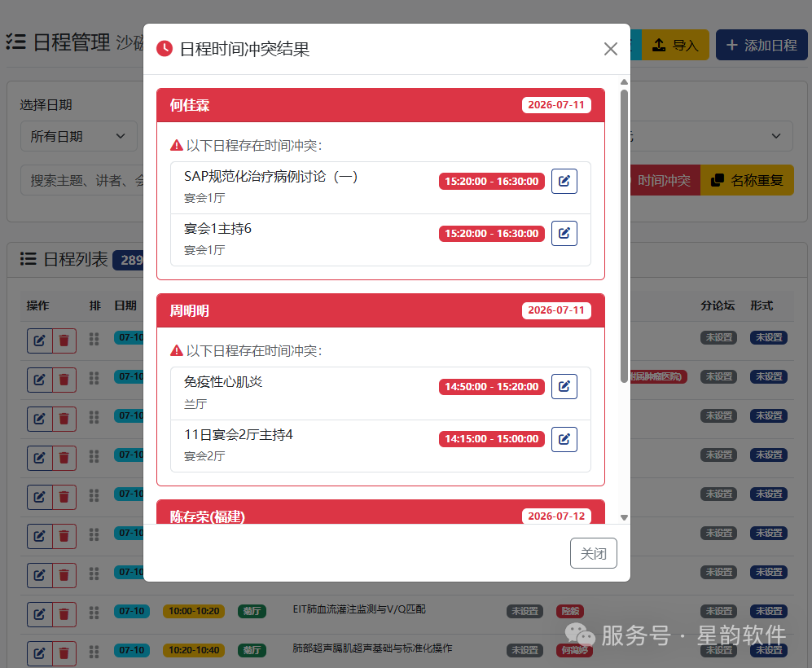Click the dialog scrollbar down arrow
812x668 pixels.
pyautogui.click(x=624, y=517)
